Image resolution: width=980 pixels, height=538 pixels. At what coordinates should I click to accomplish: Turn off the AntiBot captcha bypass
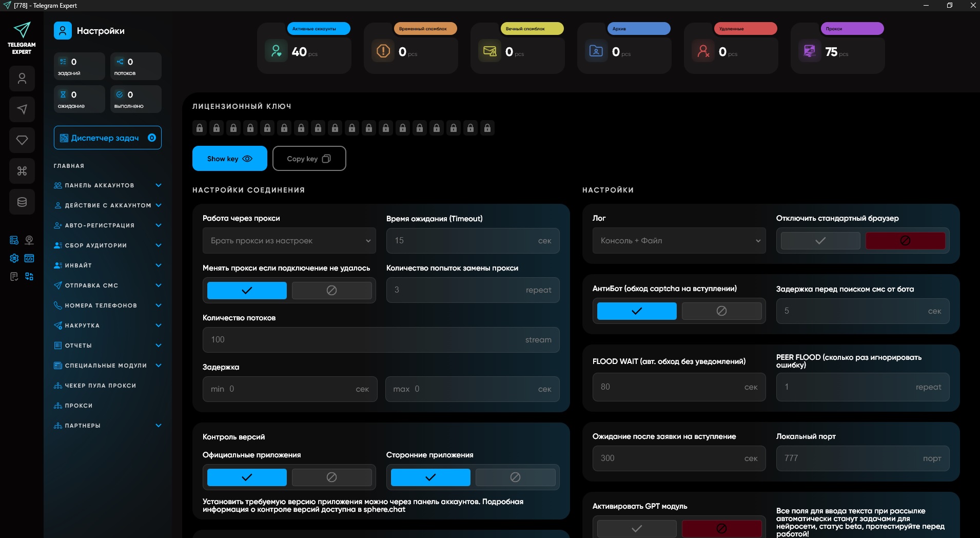[x=722, y=311]
